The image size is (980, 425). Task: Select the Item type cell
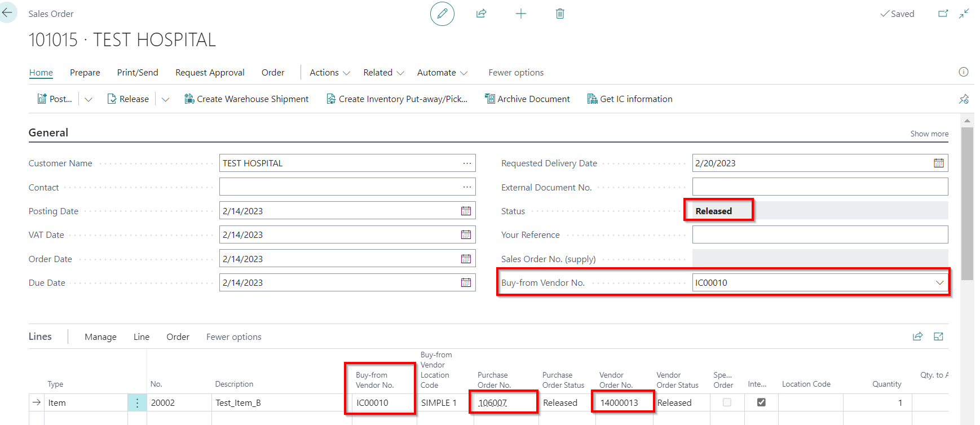(86, 402)
